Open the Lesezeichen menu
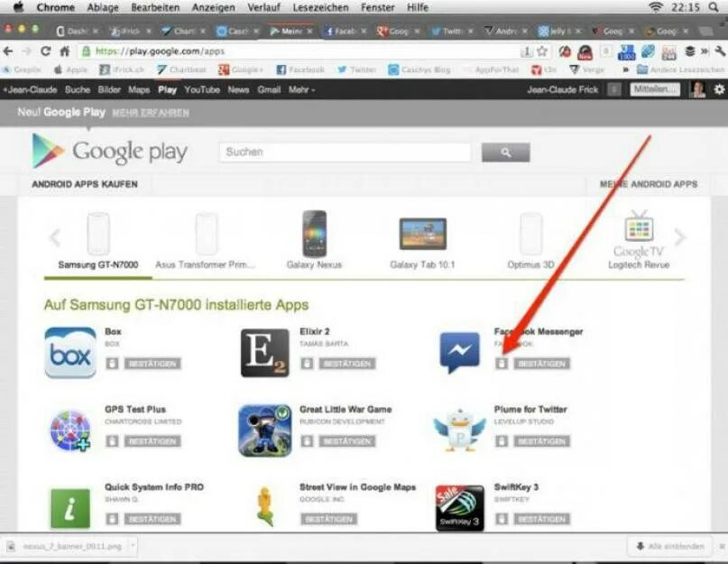 pos(320,7)
